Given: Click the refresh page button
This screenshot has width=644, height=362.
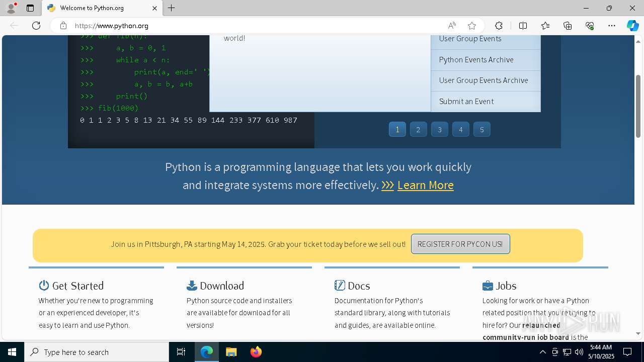Looking at the screenshot, I should click(36, 26).
